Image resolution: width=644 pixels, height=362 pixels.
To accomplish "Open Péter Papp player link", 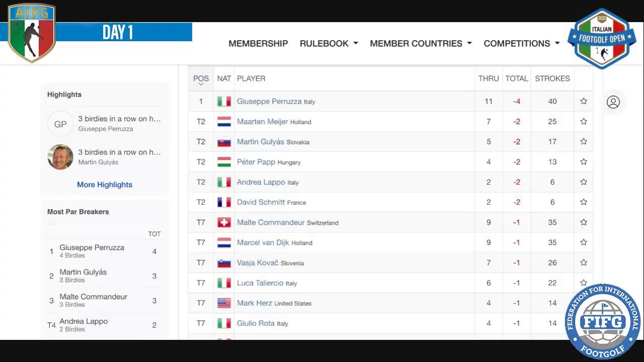I will tap(256, 162).
